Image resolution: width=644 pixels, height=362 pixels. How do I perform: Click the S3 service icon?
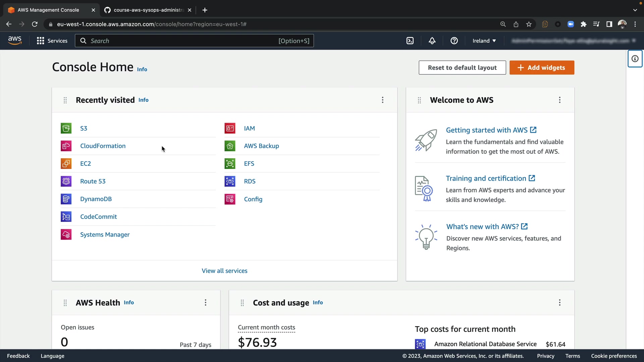tap(66, 128)
